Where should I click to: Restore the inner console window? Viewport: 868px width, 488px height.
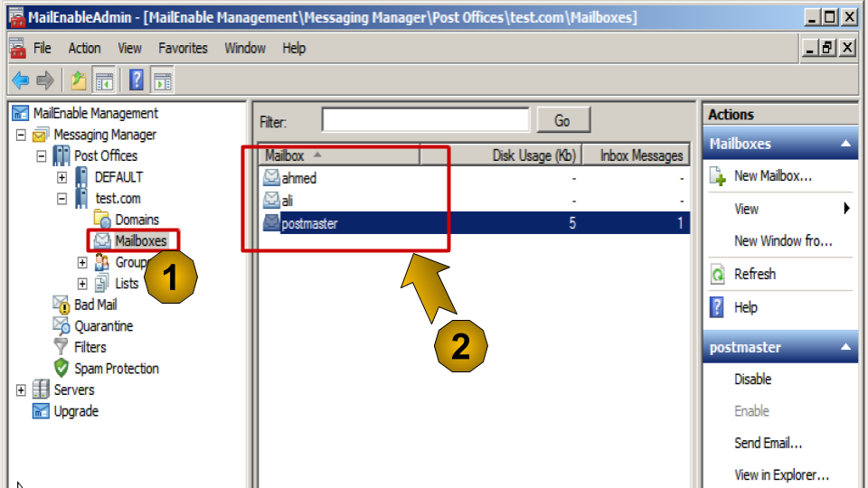point(827,48)
